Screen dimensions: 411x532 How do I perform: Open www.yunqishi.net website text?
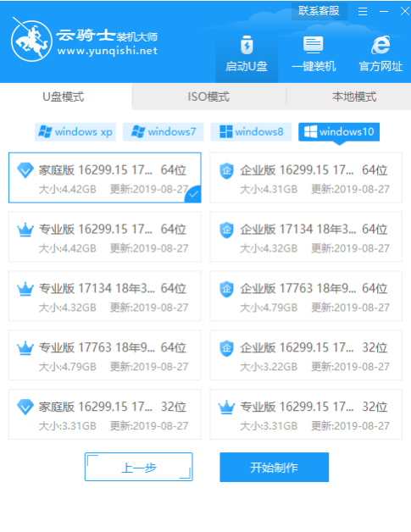[108, 51]
